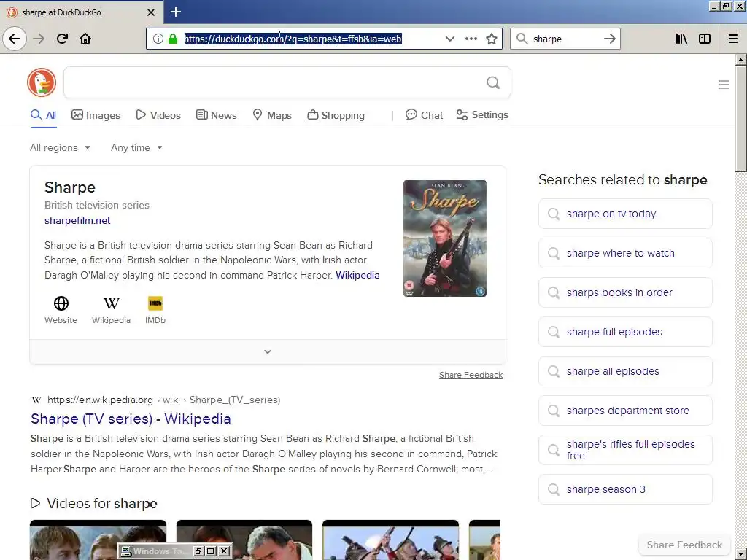
Task: Click magnifier icon beside sharpe season 3
Action: coord(554,489)
